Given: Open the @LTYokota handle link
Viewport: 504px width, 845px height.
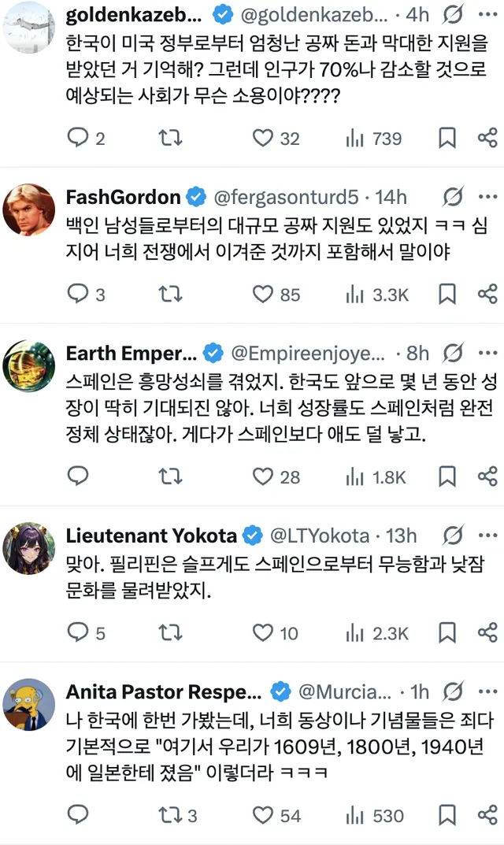Looking at the screenshot, I should click(320, 536).
